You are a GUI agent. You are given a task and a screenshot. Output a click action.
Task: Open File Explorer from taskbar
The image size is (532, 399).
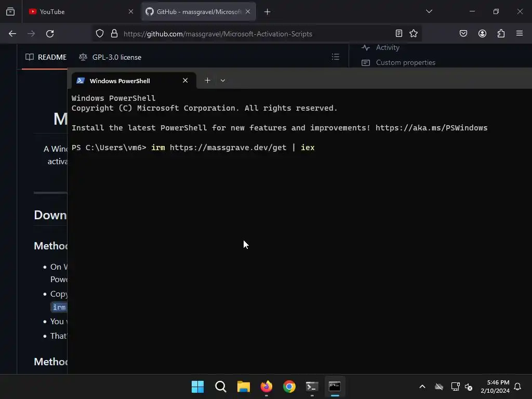click(x=243, y=387)
